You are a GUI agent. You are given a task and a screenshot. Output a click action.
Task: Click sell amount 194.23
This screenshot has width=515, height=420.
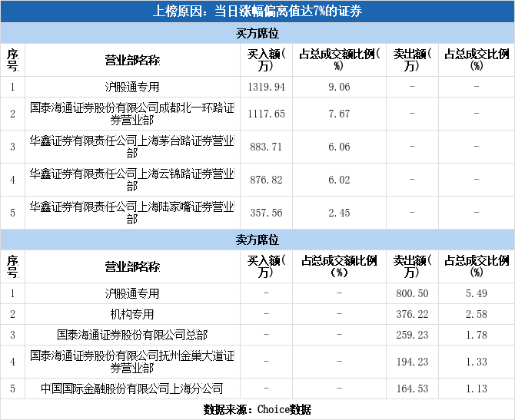tap(412, 362)
